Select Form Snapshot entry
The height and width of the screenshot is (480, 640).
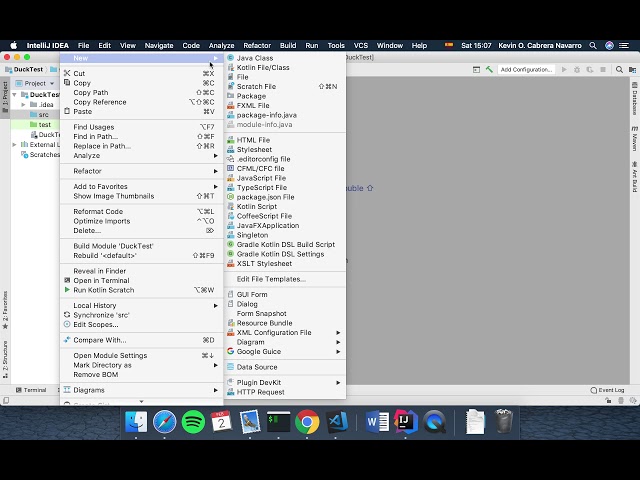284,313
